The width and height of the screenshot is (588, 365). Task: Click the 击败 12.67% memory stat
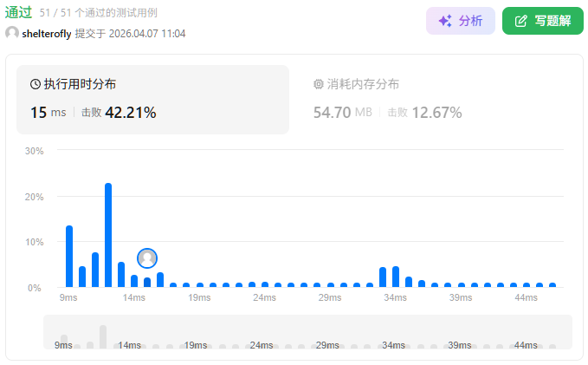point(424,112)
